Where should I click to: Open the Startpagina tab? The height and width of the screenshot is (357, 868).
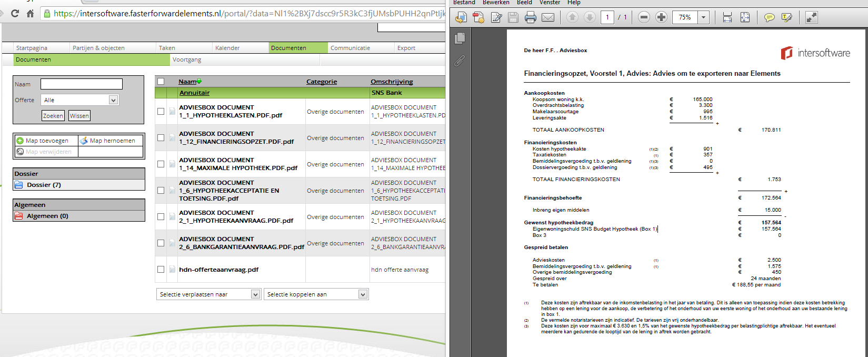pyautogui.click(x=32, y=48)
